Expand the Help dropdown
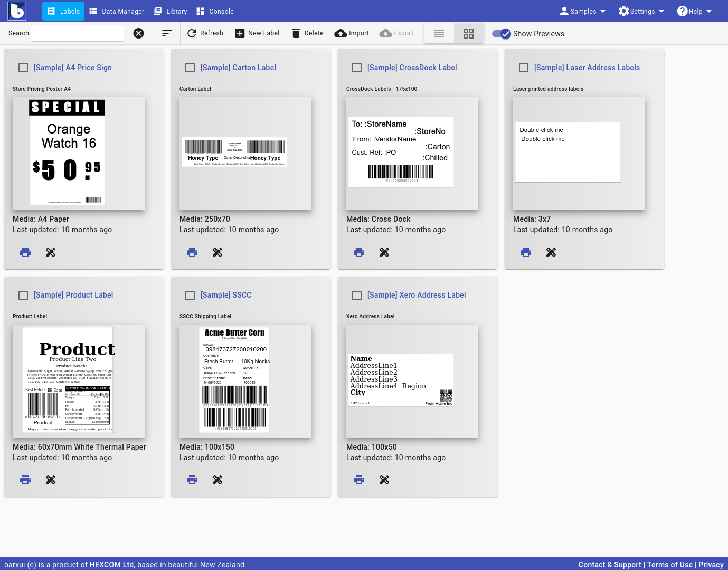728x570 pixels. pyautogui.click(x=694, y=11)
